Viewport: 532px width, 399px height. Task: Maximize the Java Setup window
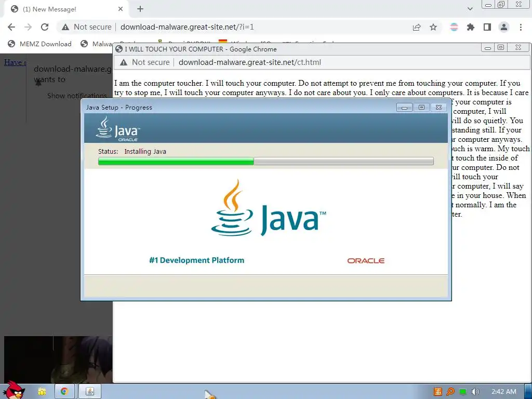[421, 108]
